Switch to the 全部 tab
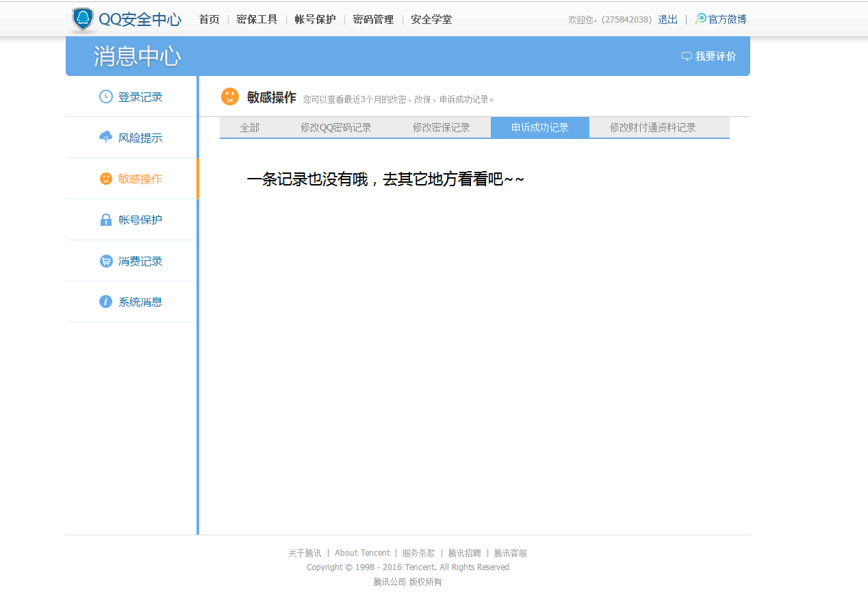 pos(249,127)
